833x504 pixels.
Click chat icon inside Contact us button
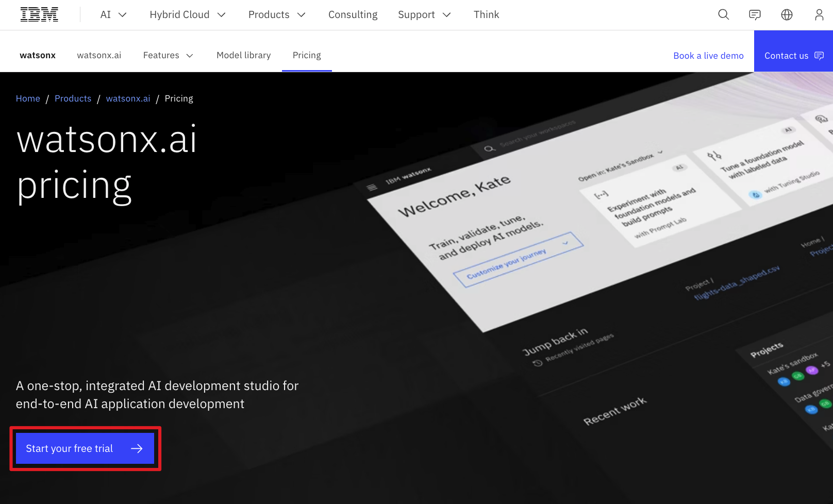[819, 56]
